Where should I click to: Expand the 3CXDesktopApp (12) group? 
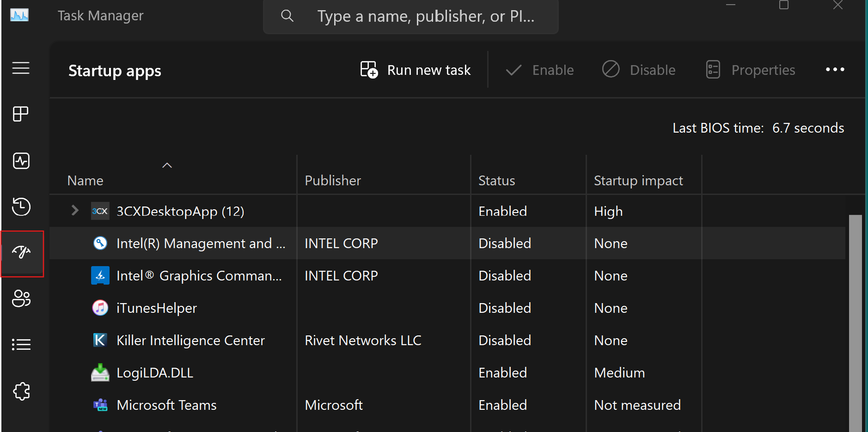[75, 211]
